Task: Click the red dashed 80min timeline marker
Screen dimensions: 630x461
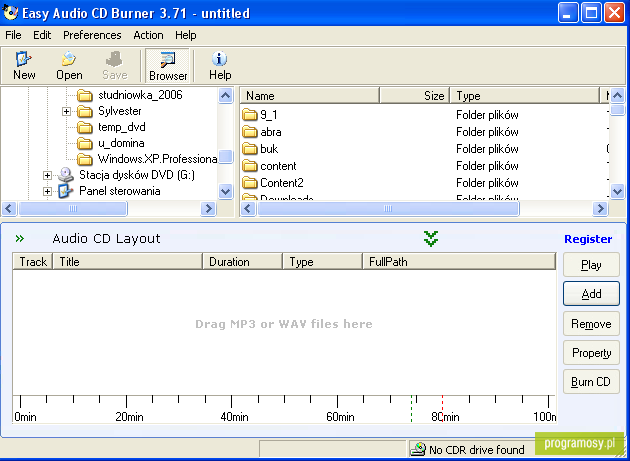Action: (x=442, y=409)
